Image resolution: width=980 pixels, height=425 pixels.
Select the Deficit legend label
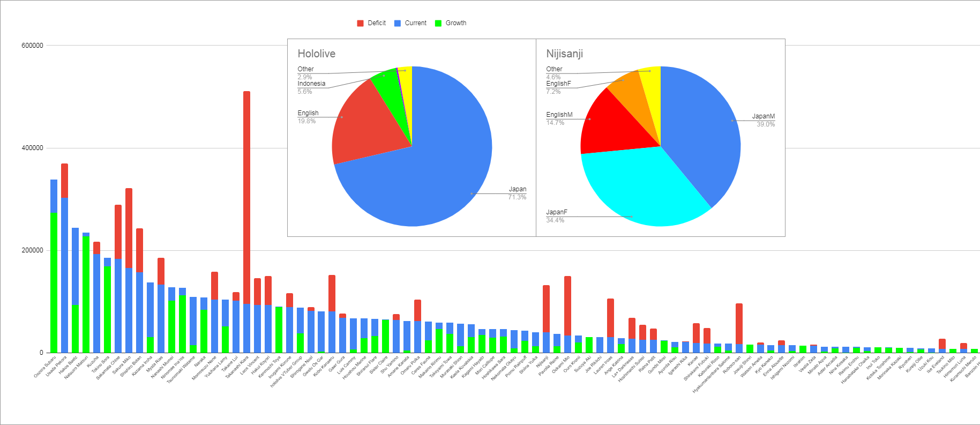(x=377, y=23)
